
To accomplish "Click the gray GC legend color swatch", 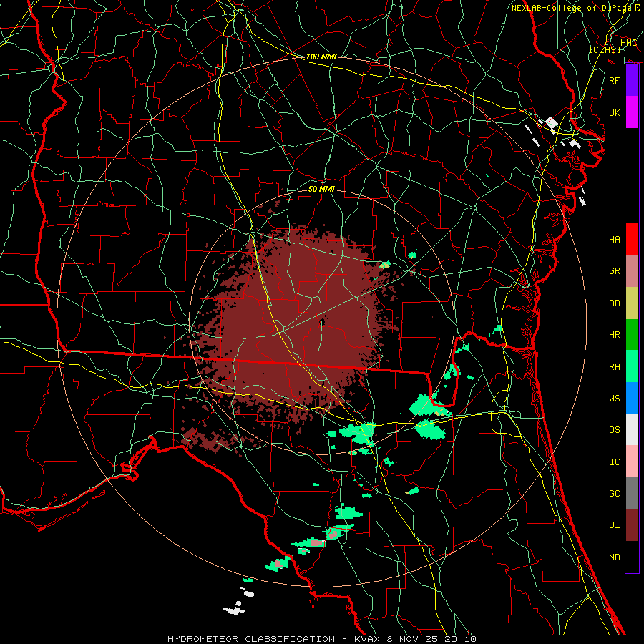I will (x=632, y=493).
